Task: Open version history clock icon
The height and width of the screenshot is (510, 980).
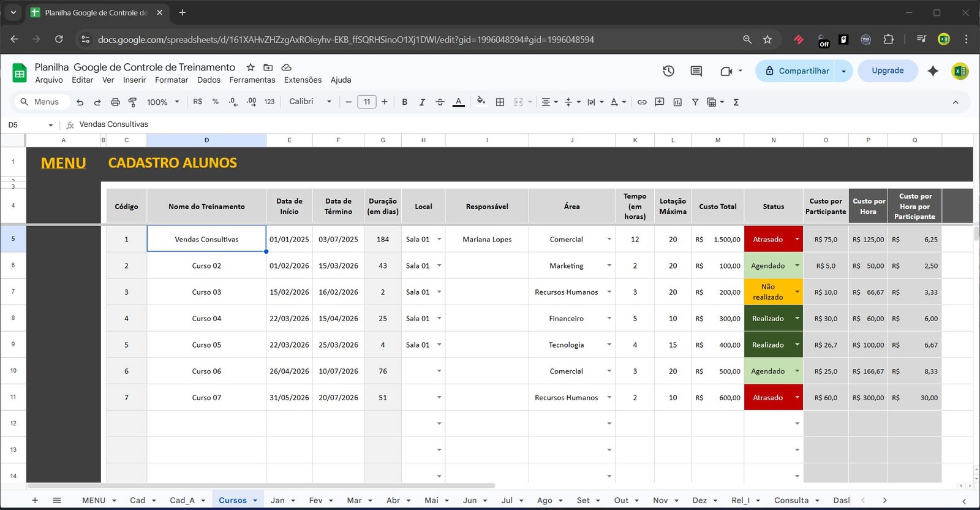Action: (669, 71)
